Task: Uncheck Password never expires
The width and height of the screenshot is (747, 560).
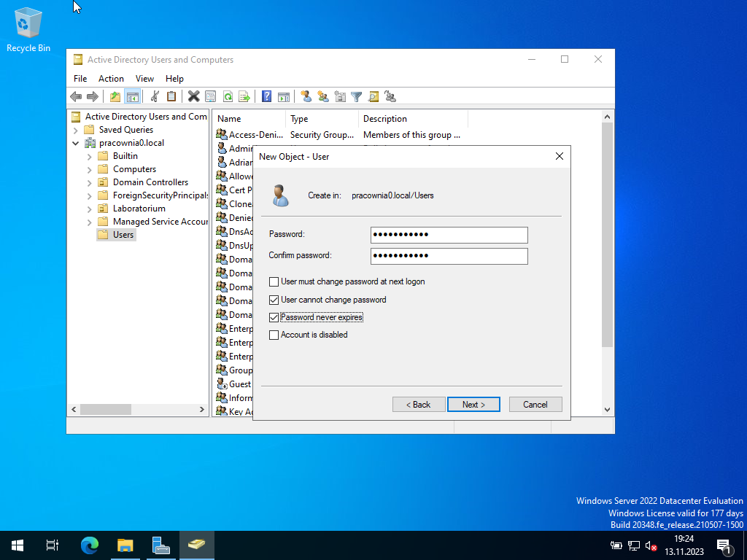Action: click(274, 318)
